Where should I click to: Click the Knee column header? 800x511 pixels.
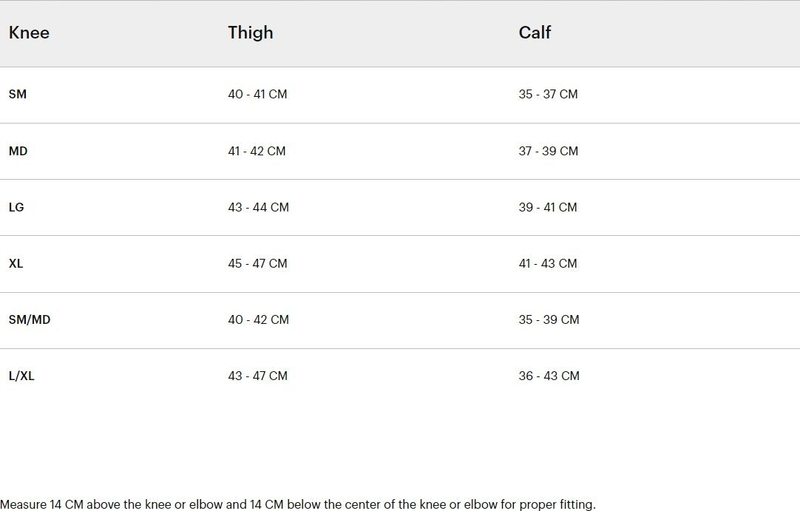coord(29,33)
